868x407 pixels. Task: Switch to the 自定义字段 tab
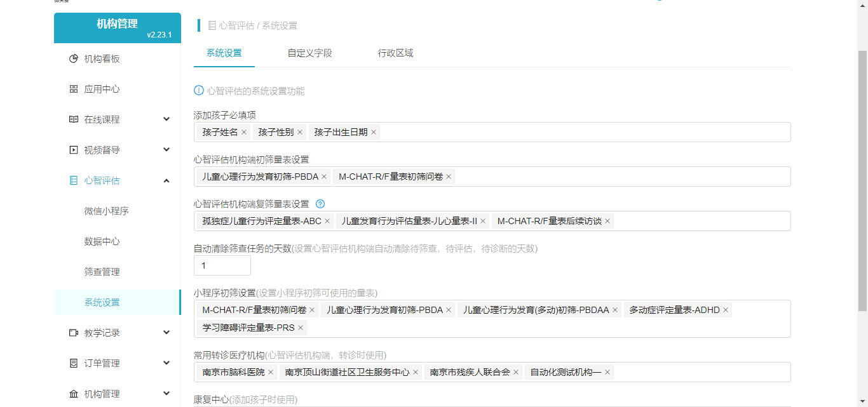click(309, 53)
